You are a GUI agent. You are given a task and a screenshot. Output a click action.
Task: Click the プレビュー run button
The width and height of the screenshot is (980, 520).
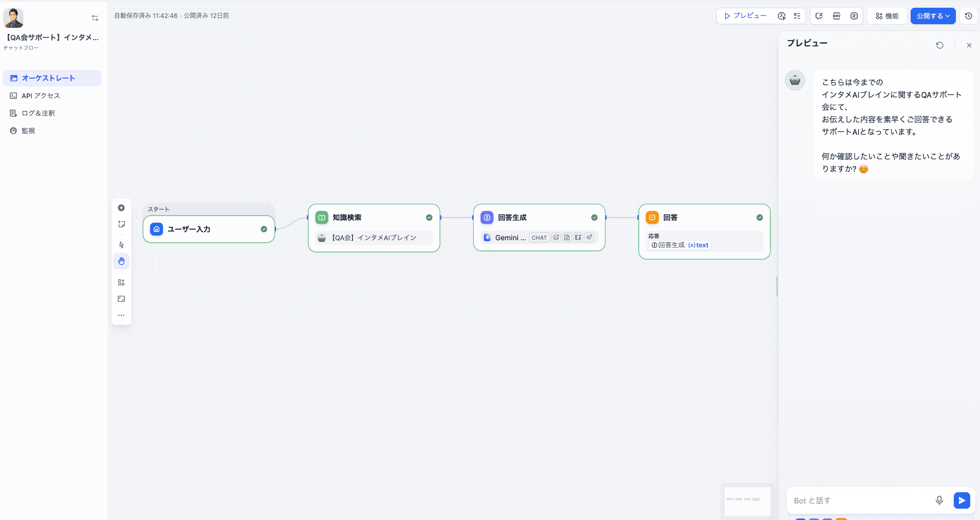tap(745, 16)
